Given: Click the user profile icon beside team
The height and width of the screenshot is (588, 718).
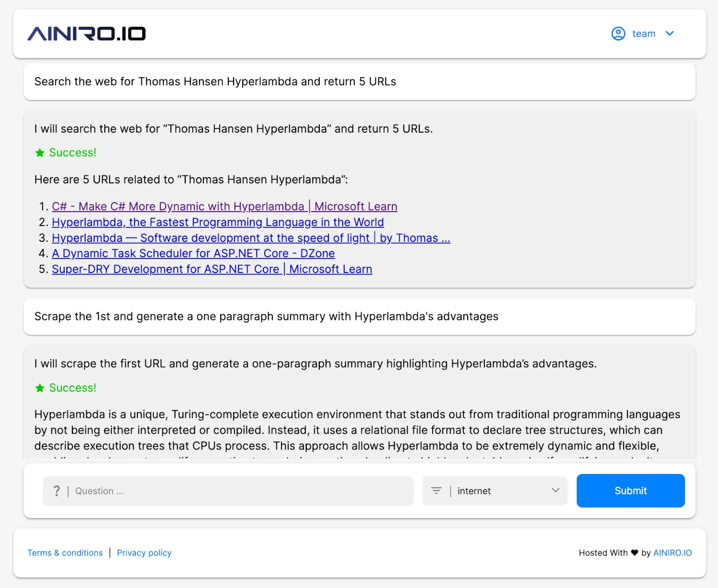Looking at the screenshot, I should [x=618, y=34].
